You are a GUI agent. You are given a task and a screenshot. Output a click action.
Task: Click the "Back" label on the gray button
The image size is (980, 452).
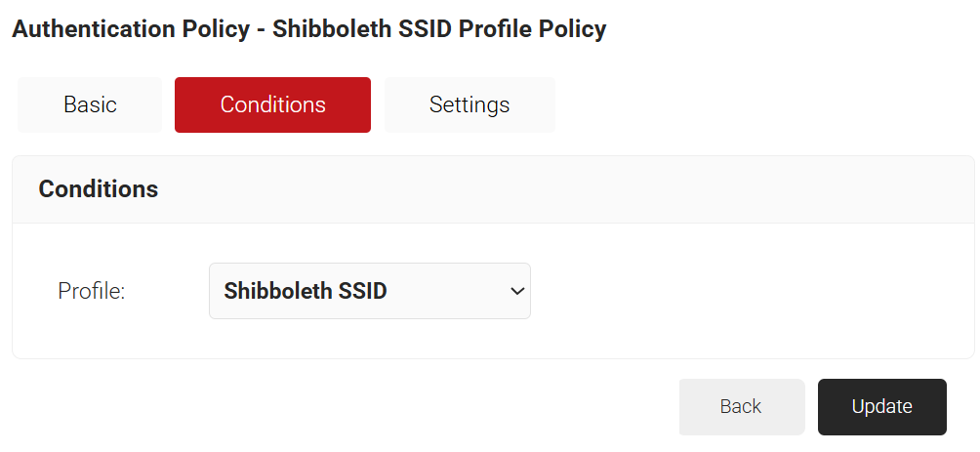coord(741,406)
